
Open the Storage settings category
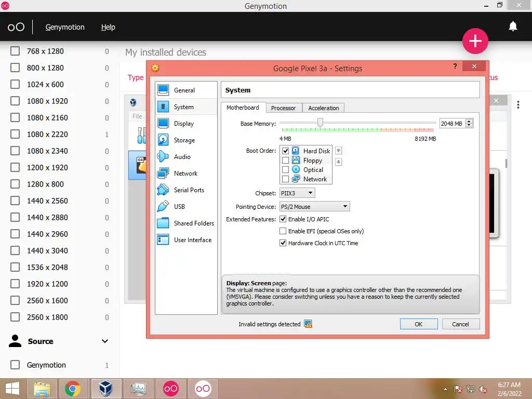[x=185, y=140]
